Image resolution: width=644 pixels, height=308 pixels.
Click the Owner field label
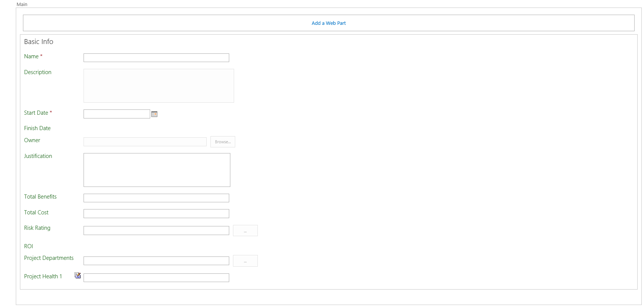coord(32,140)
